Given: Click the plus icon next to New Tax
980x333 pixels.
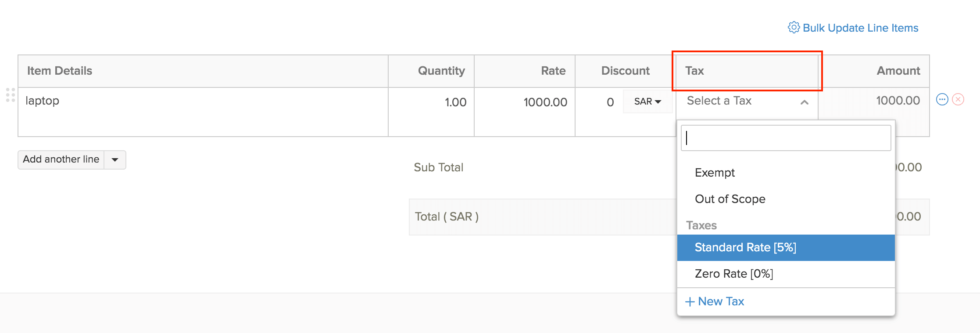Looking at the screenshot, I should (690, 302).
